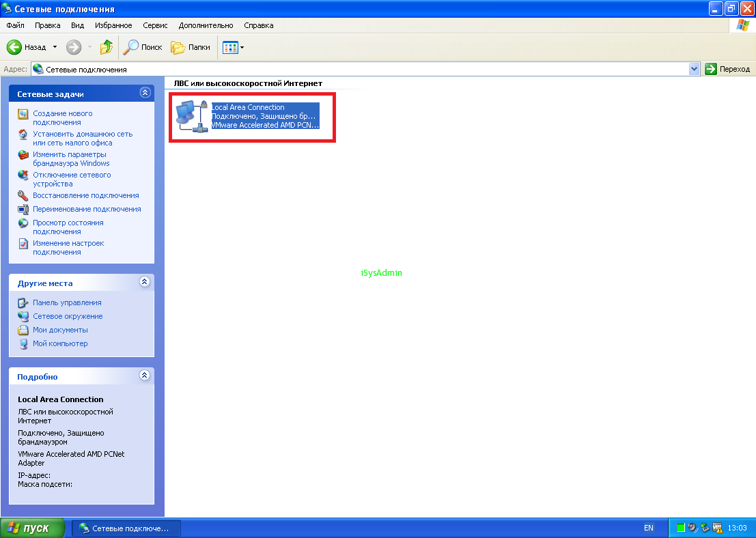Click the green Back arrow button
The width and height of the screenshot is (756, 538).
point(14,46)
